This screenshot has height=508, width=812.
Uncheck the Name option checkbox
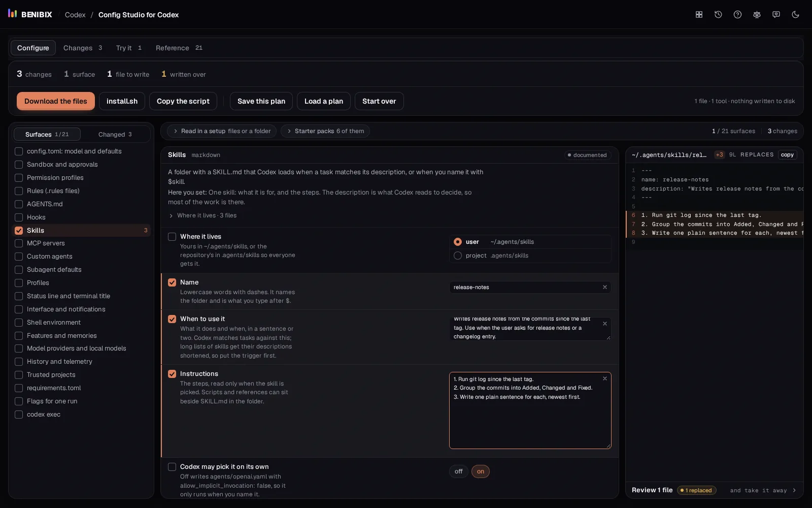click(172, 282)
